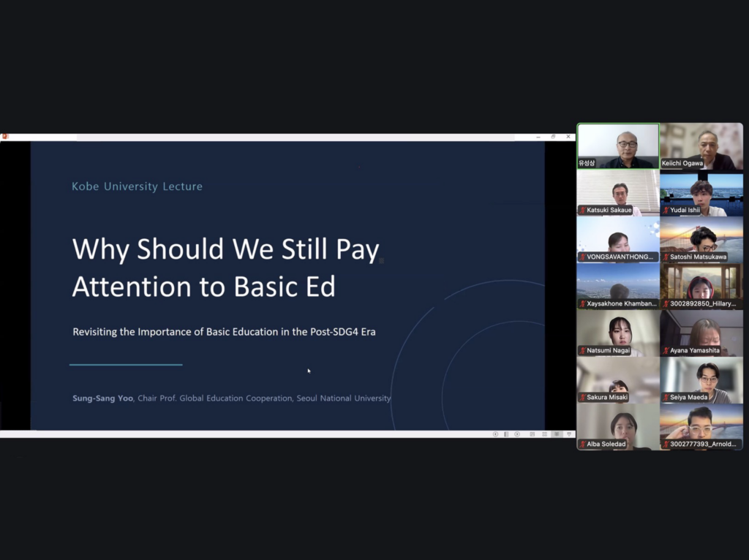Select Sakura Misaki's video tile
This screenshot has height=560, width=749.
[x=618, y=380]
